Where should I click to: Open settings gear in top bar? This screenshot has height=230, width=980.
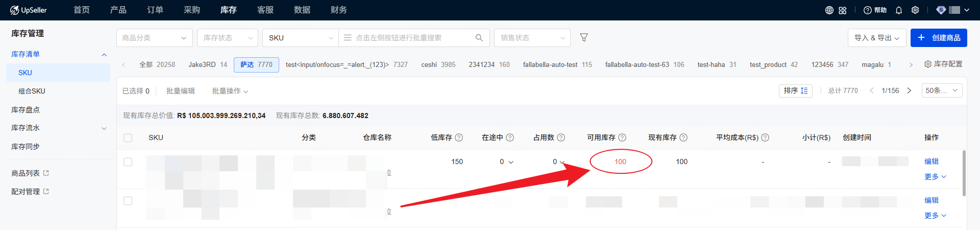[x=915, y=10]
